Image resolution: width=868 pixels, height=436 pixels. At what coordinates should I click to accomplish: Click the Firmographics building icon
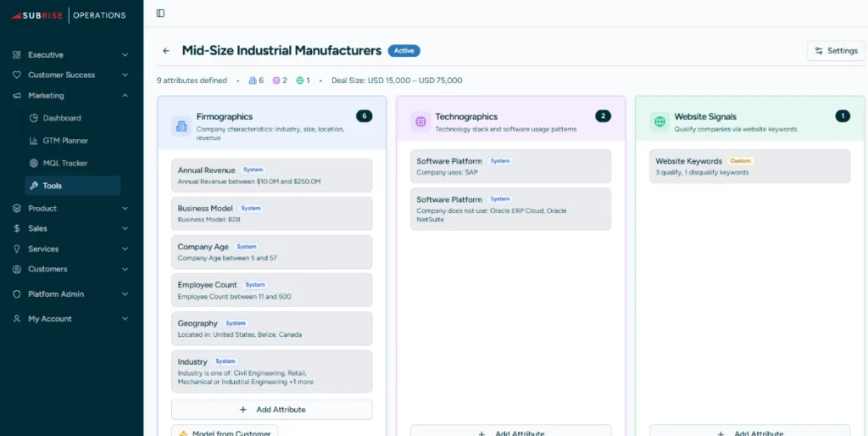tap(181, 126)
